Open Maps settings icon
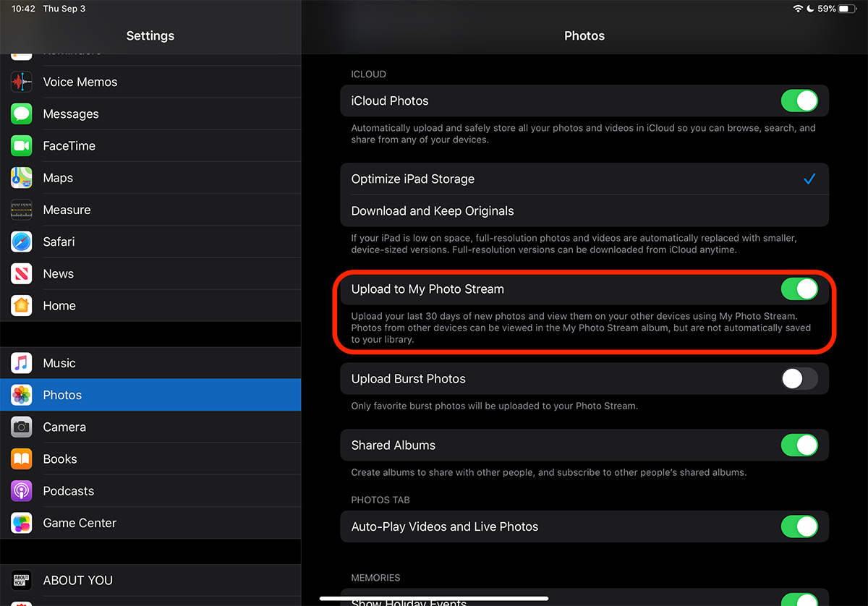This screenshot has height=606, width=868. [x=22, y=178]
